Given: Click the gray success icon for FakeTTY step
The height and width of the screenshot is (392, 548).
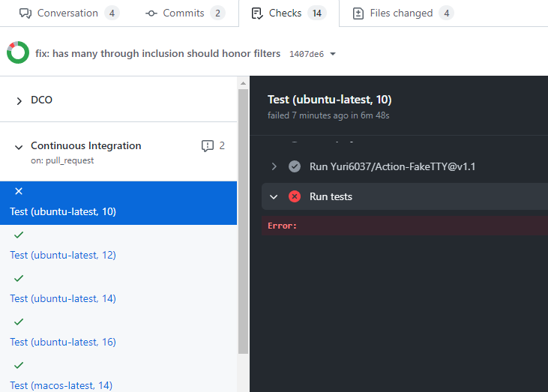Looking at the screenshot, I should tap(295, 166).
